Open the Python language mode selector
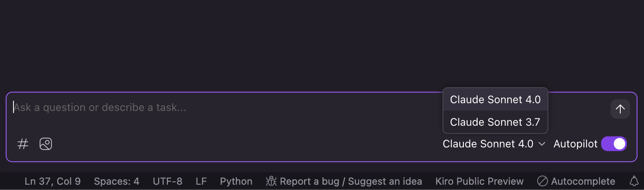The width and height of the screenshot is (644, 190). [x=236, y=181]
